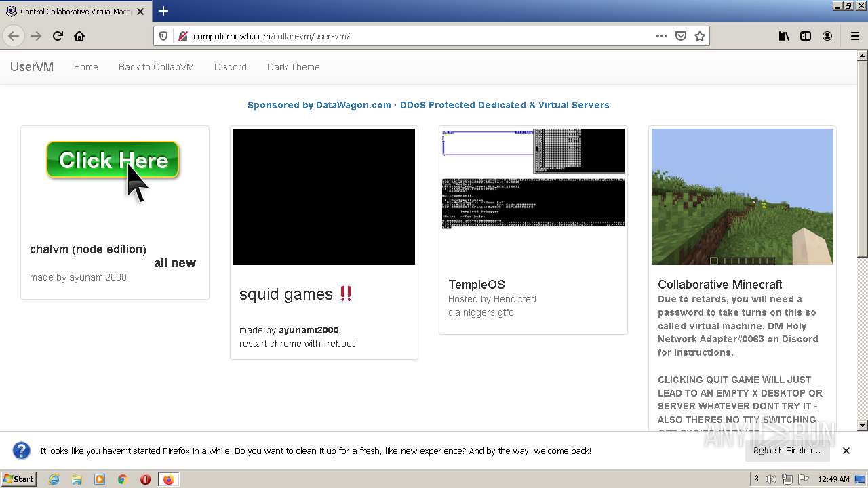The width and height of the screenshot is (868, 488).
Task: Click the taskbar clock 12:49 AM
Action: 833,479
